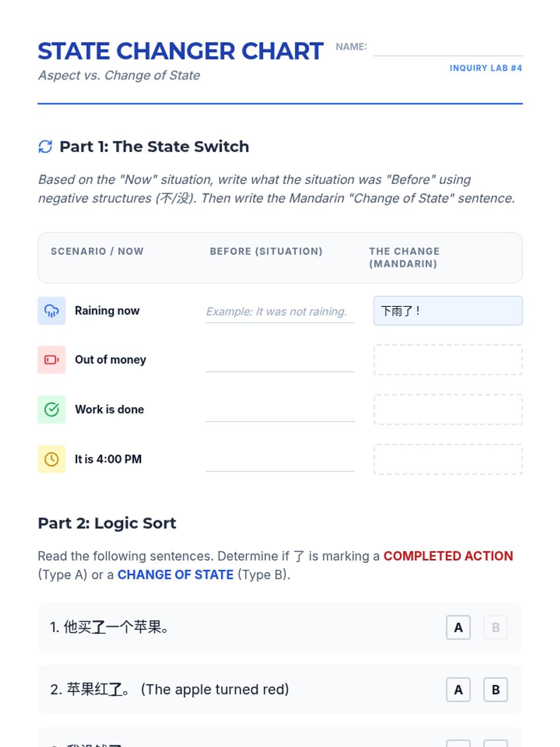Choose B for 苹果红了 sentence

pos(496,690)
